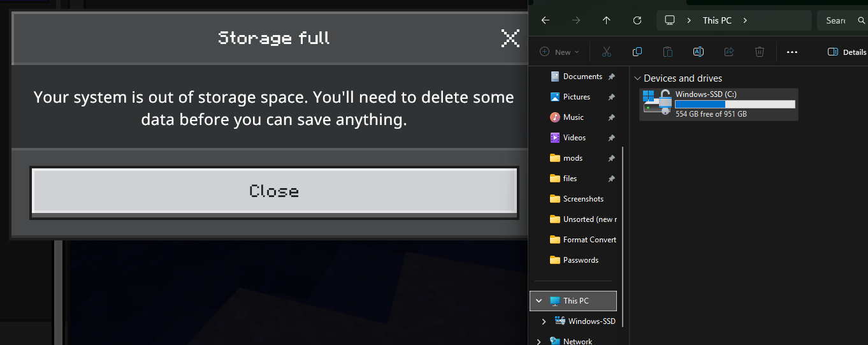Viewport: 868px width, 345px height.
Task: Open the Pictures folder in sidebar
Action: (x=576, y=97)
